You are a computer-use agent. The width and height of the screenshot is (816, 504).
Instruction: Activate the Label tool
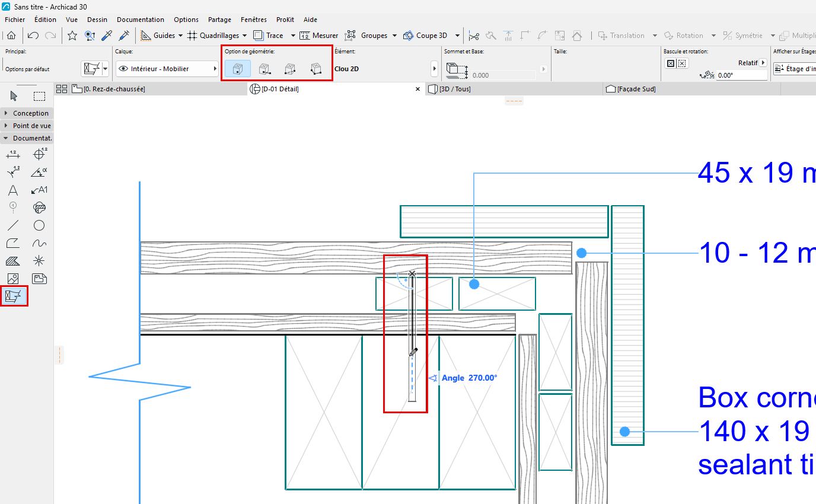(x=39, y=190)
